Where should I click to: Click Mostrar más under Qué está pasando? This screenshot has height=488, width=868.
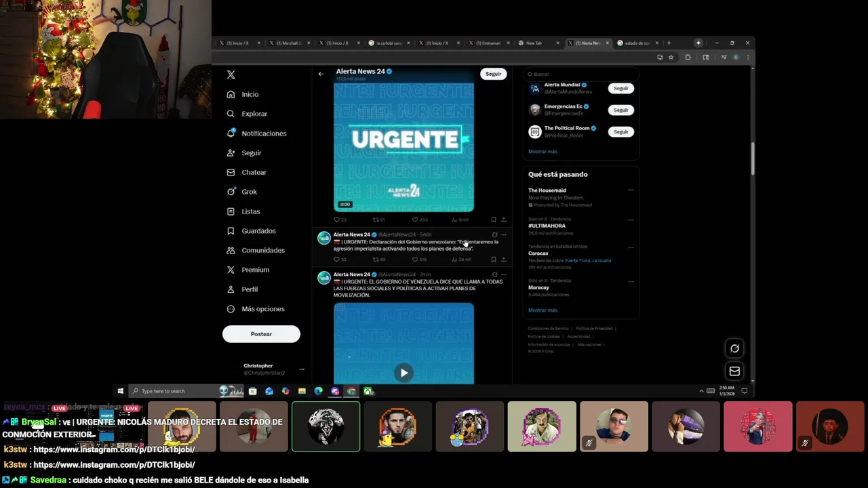pyautogui.click(x=542, y=310)
